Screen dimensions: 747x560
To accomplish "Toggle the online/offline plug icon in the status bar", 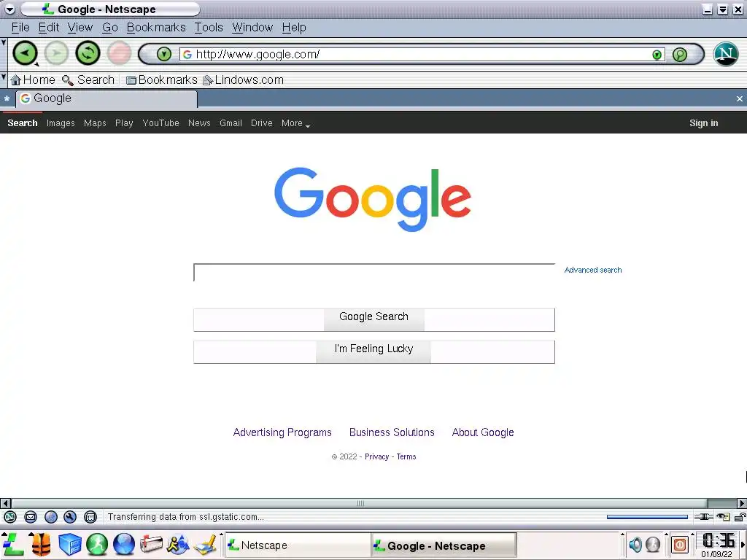I will click(x=703, y=517).
